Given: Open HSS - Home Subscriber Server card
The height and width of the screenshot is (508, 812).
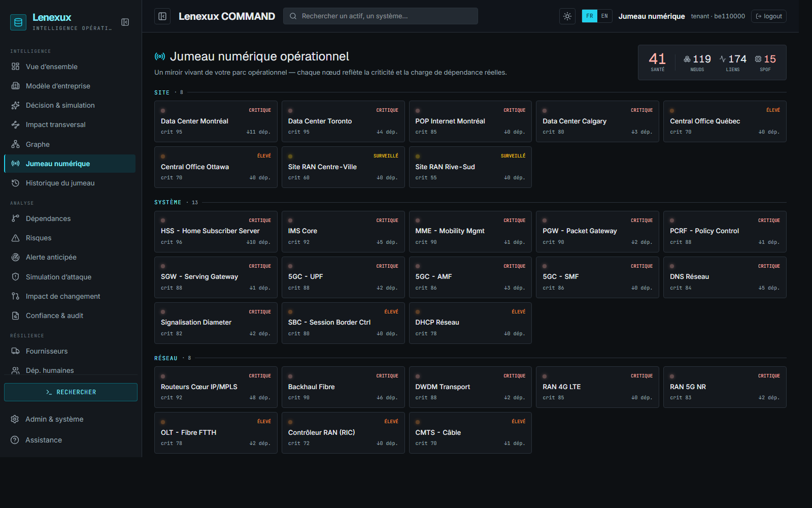Looking at the screenshot, I should tap(216, 232).
